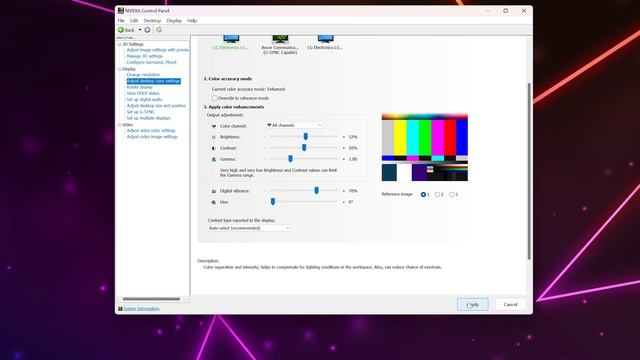Open Manage 3D settings

[144, 56]
